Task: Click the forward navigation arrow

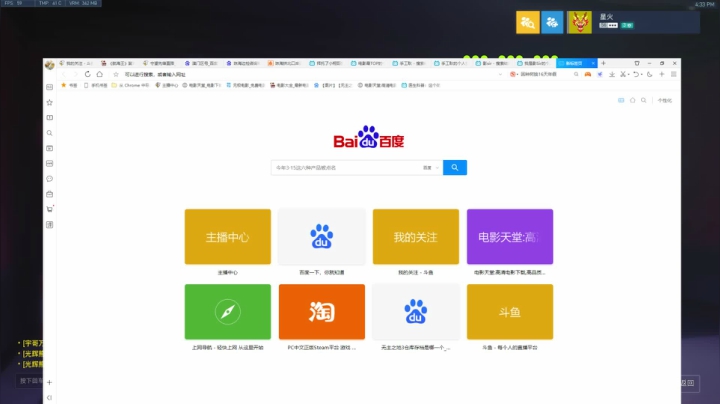Action: pos(76,74)
